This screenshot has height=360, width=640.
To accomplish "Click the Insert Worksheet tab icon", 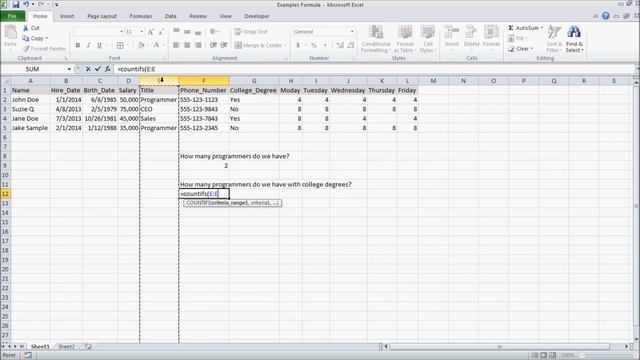I will coord(88,347).
